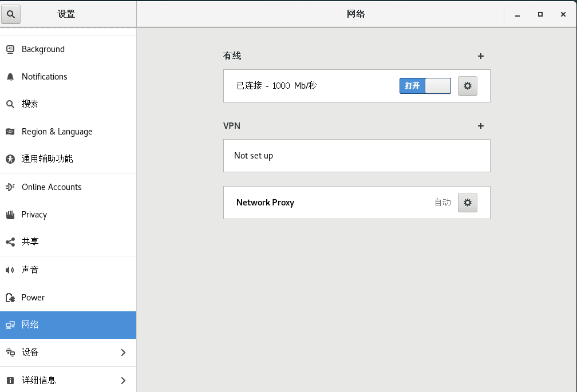
Task: Open Network Proxy gear settings
Action: [x=468, y=203]
